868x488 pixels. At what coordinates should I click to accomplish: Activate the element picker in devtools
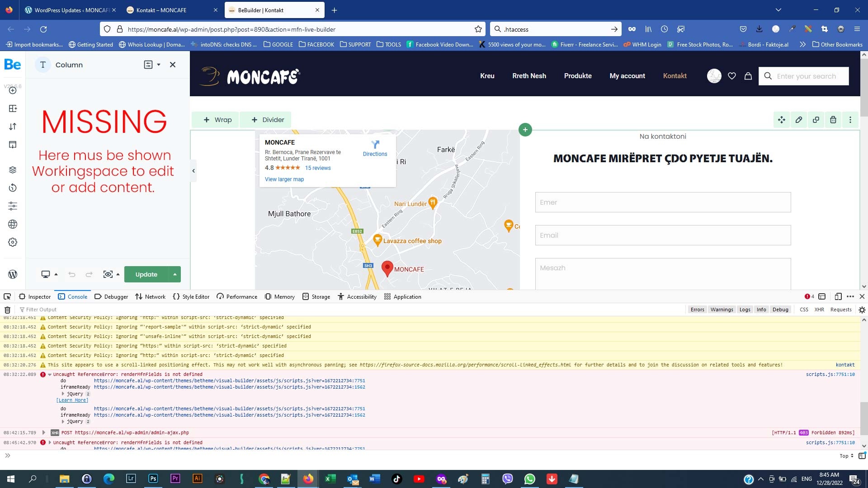point(7,296)
